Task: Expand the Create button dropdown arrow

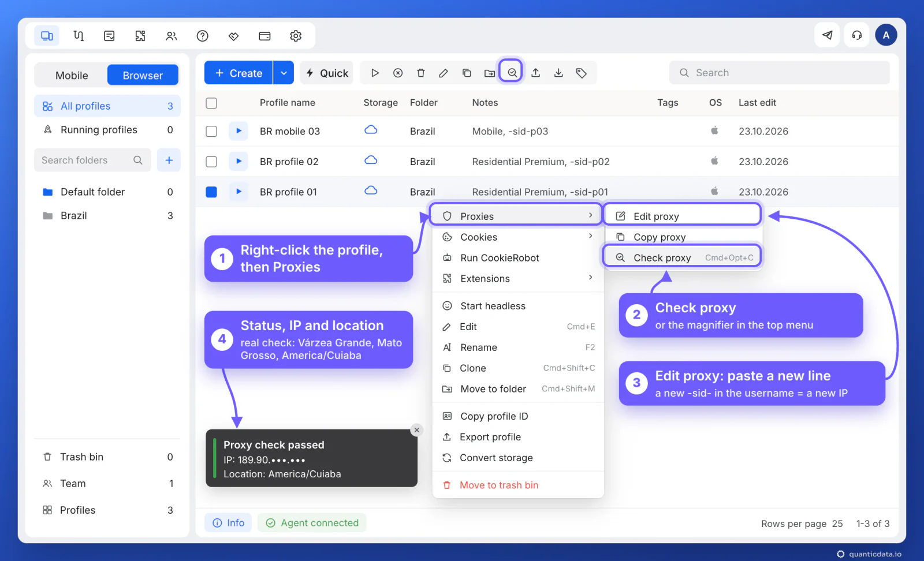Action: [x=284, y=73]
